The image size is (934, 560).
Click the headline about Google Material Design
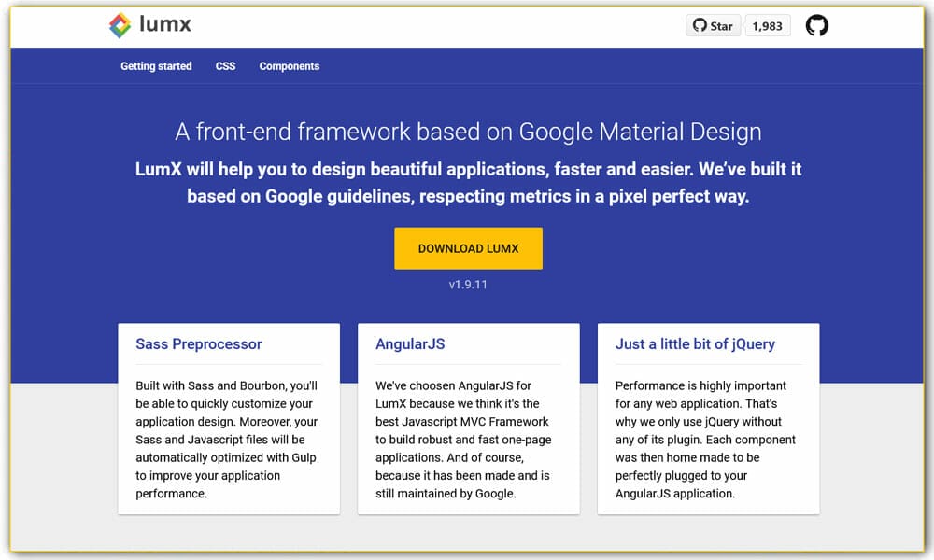pos(468,132)
